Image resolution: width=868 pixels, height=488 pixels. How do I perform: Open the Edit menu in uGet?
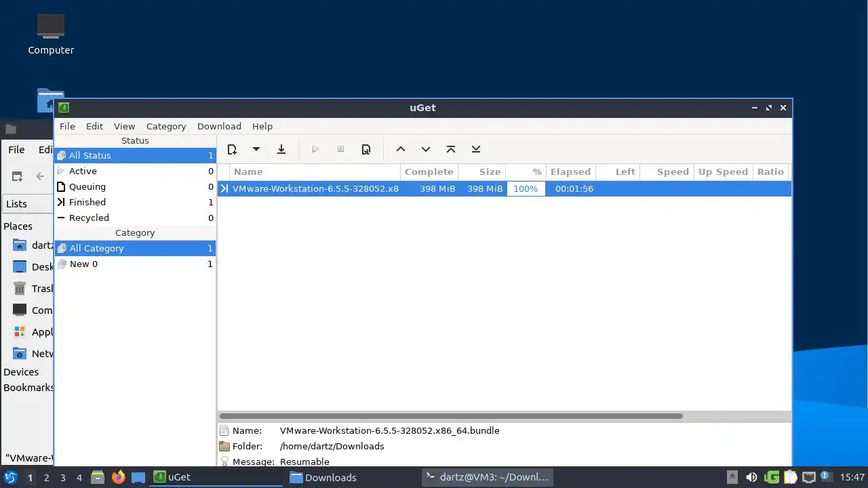pos(94,126)
